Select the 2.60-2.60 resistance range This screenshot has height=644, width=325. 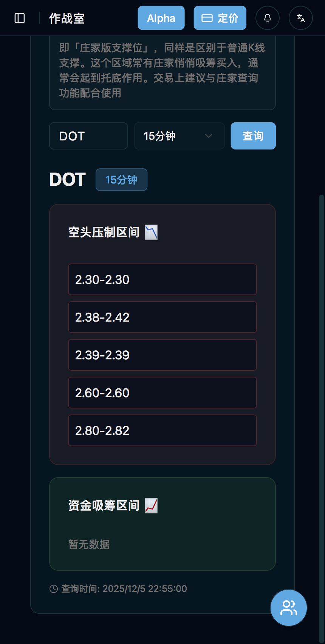pyautogui.click(x=162, y=393)
